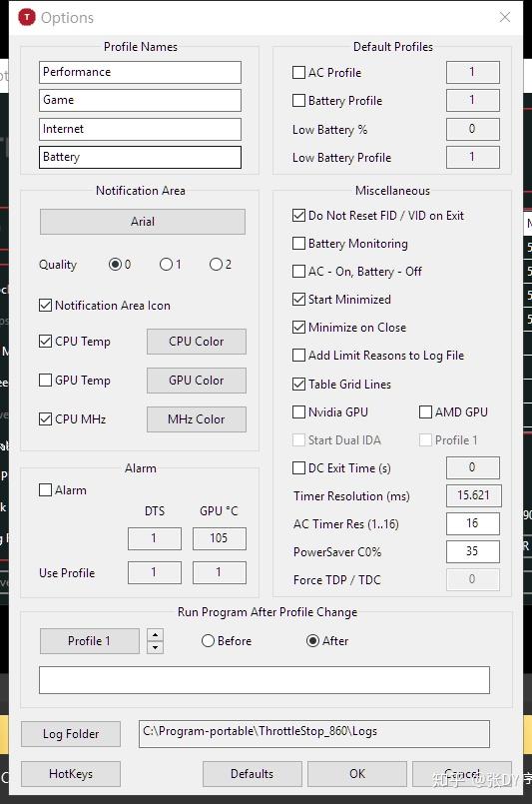Screen dimensions: 532x804
Task: Click Use Profile field under DTS
Action: 155,572
